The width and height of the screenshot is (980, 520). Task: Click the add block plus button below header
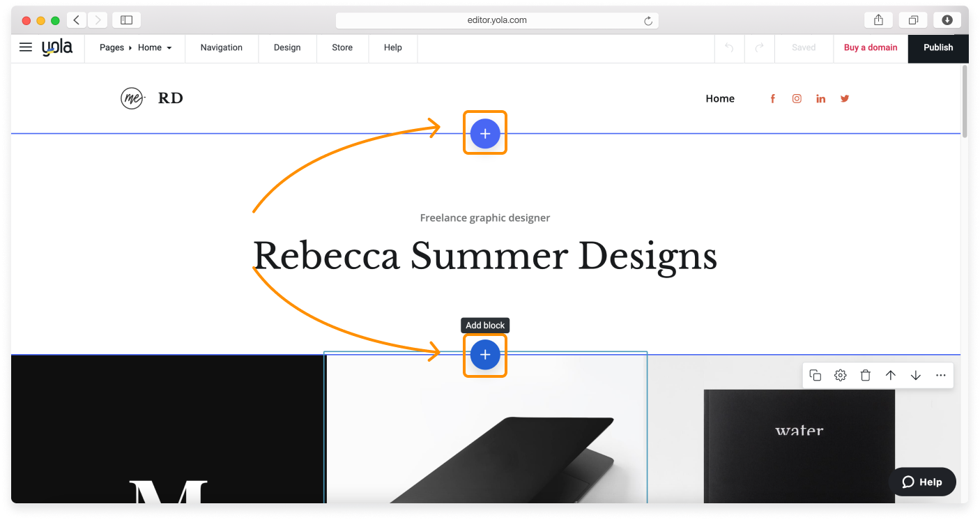click(x=485, y=133)
